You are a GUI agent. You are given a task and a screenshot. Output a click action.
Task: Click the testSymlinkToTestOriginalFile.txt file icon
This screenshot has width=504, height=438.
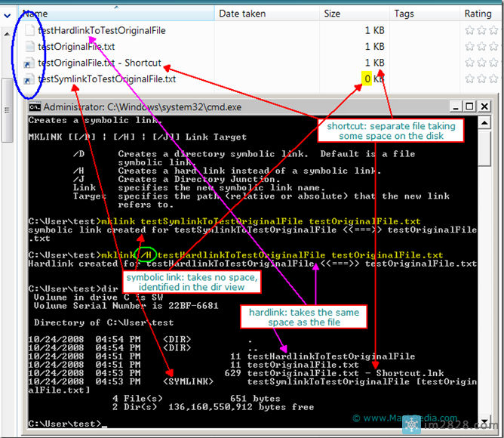(x=29, y=79)
